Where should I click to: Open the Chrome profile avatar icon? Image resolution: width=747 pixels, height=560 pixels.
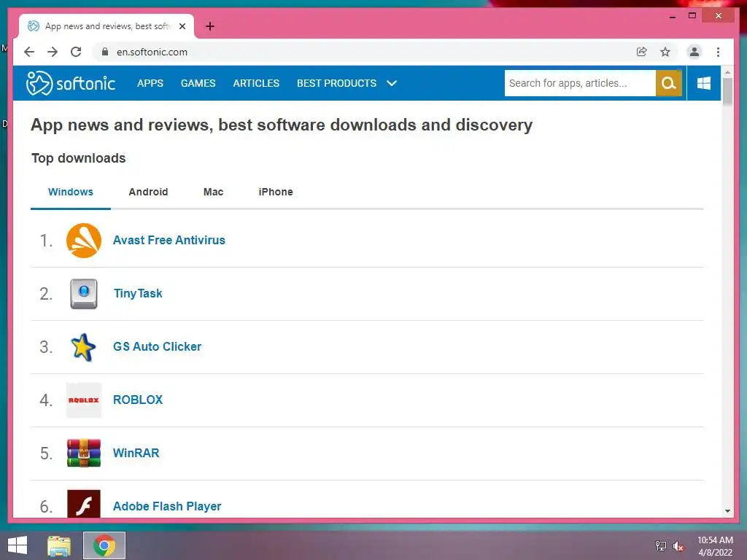[x=694, y=52]
